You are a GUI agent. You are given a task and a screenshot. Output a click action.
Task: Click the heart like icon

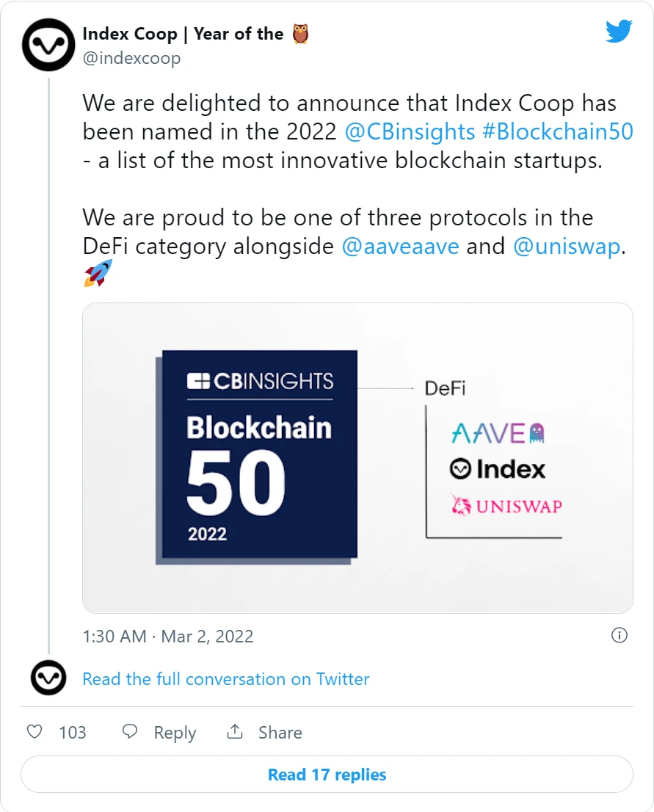click(34, 732)
